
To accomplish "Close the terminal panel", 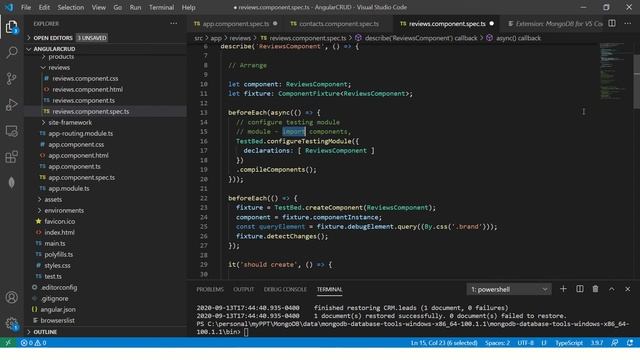I will (627, 289).
